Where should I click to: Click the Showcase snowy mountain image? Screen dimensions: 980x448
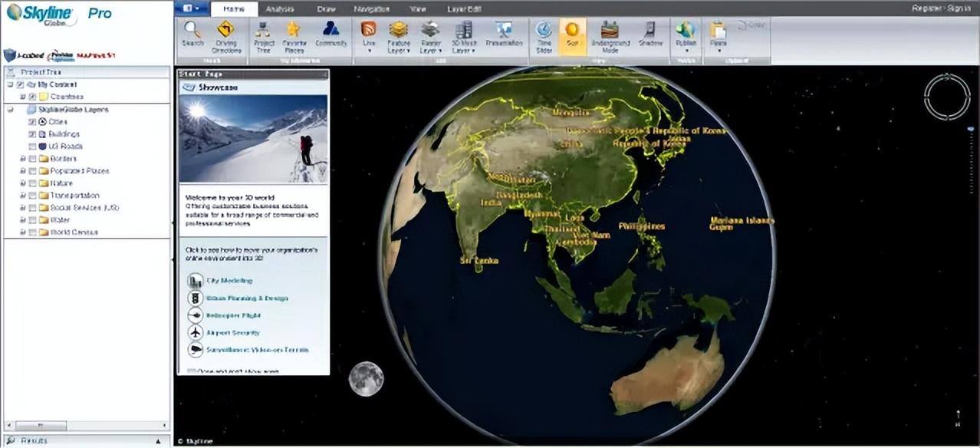253,139
